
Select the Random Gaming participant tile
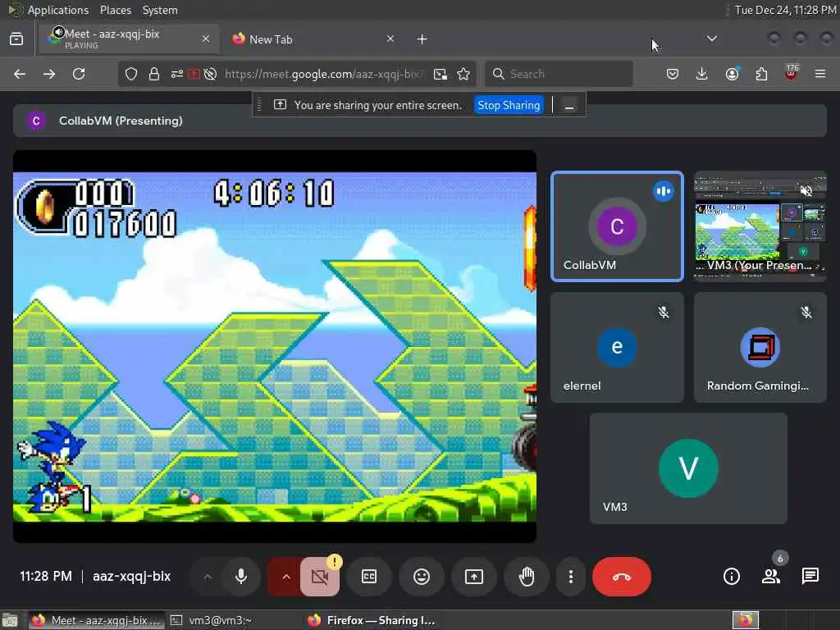(x=760, y=347)
